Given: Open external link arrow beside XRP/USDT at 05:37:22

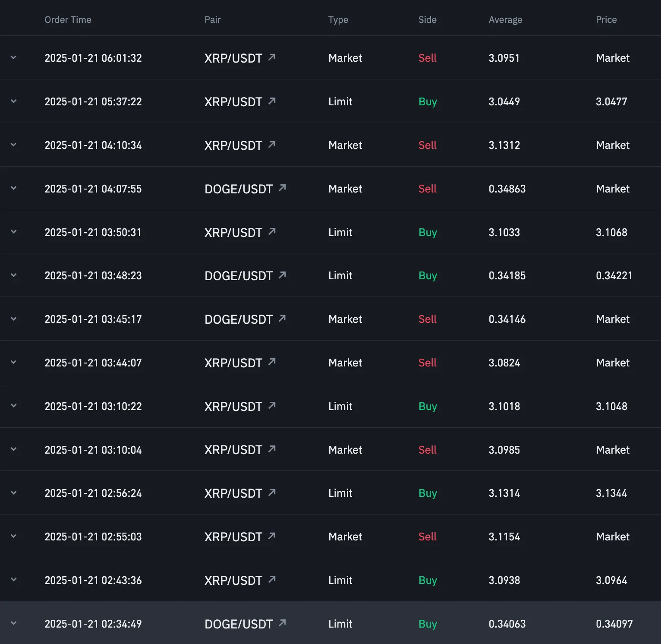Looking at the screenshot, I should pos(272,101).
